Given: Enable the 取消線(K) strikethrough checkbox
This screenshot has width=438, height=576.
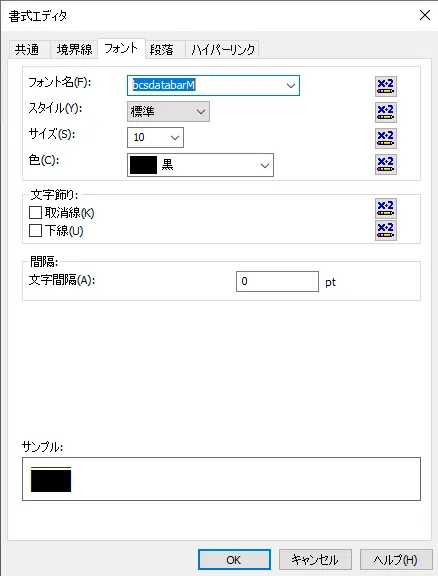Looking at the screenshot, I should [35, 213].
